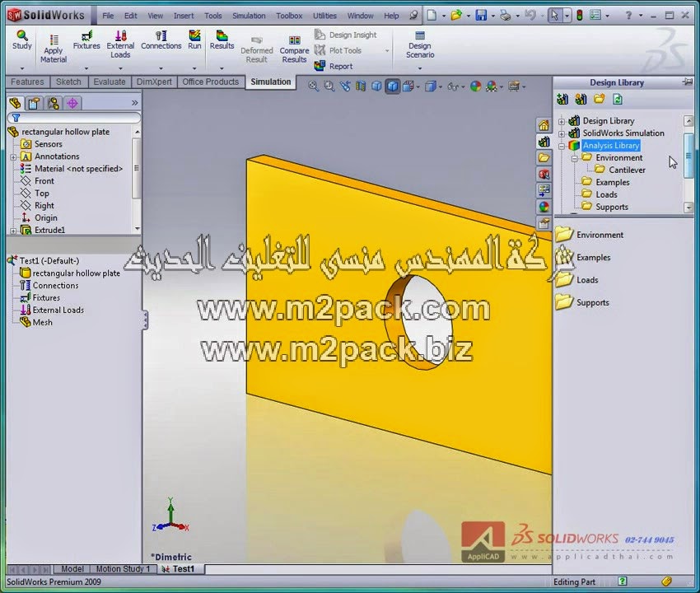This screenshot has height=593, width=700.
Task: Open the Simulation menu
Action: (x=249, y=16)
